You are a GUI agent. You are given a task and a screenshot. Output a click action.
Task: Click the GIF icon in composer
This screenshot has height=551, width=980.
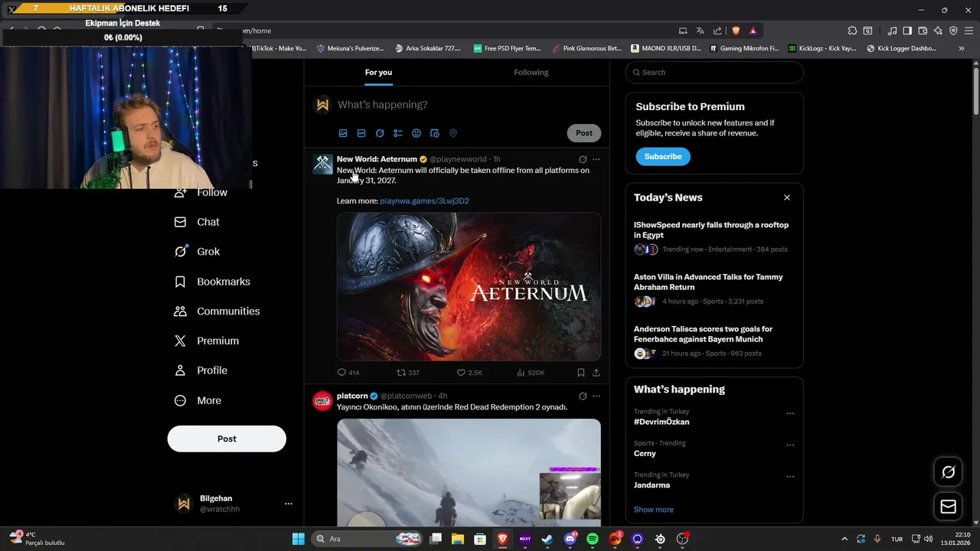point(361,133)
